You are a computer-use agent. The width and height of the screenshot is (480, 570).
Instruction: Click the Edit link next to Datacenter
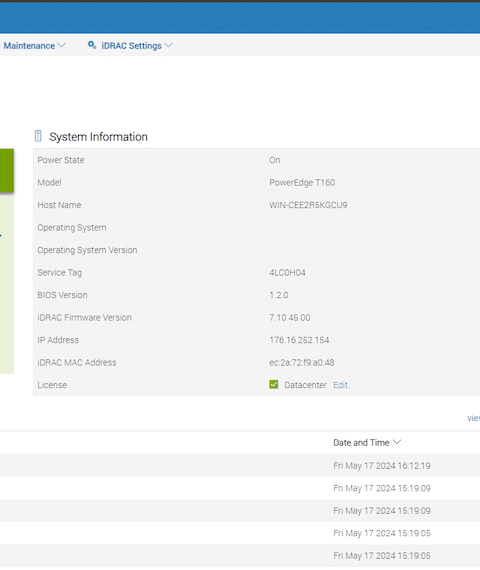click(x=340, y=385)
